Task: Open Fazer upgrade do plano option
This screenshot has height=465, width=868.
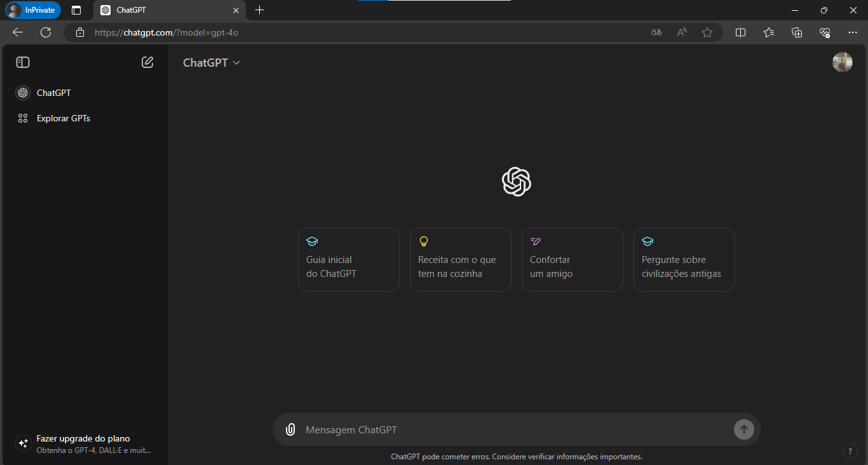Action: (x=85, y=443)
